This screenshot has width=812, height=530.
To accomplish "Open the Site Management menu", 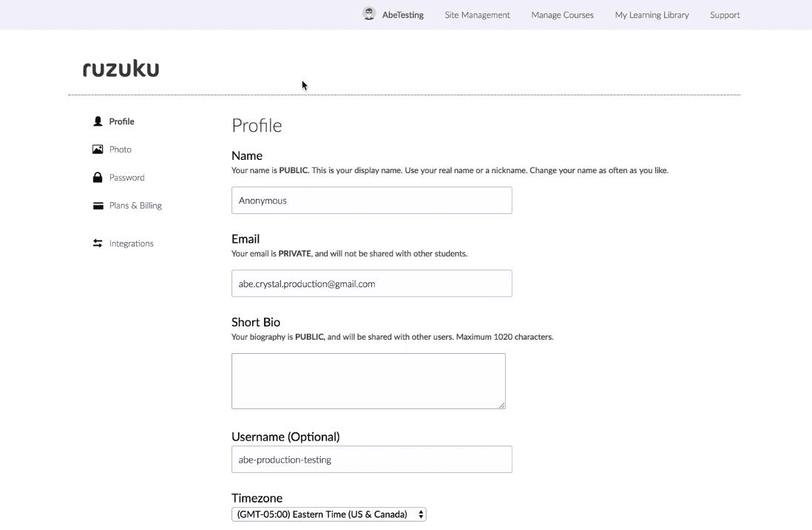I will pos(477,15).
